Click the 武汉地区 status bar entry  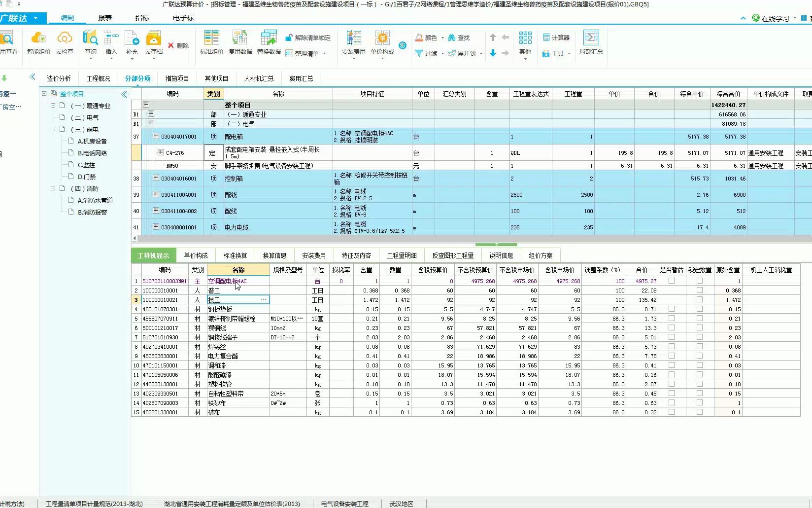pyautogui.click(x=402, y=504)
